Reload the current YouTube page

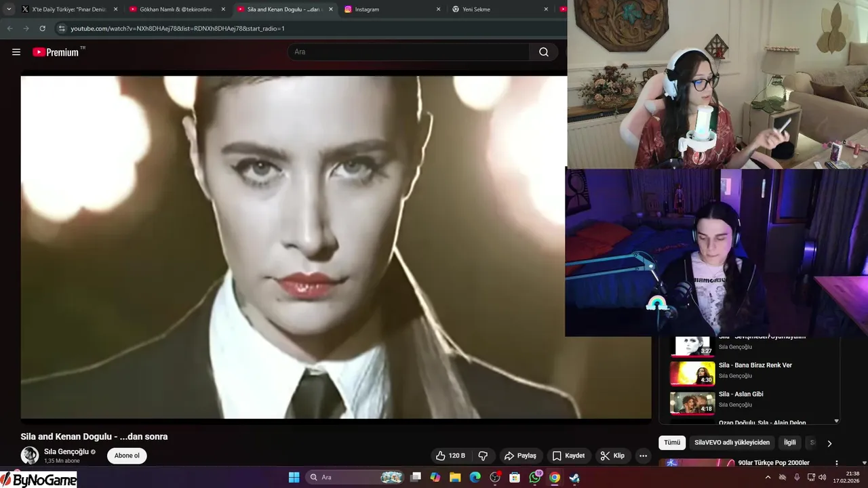tap(42, 28)
